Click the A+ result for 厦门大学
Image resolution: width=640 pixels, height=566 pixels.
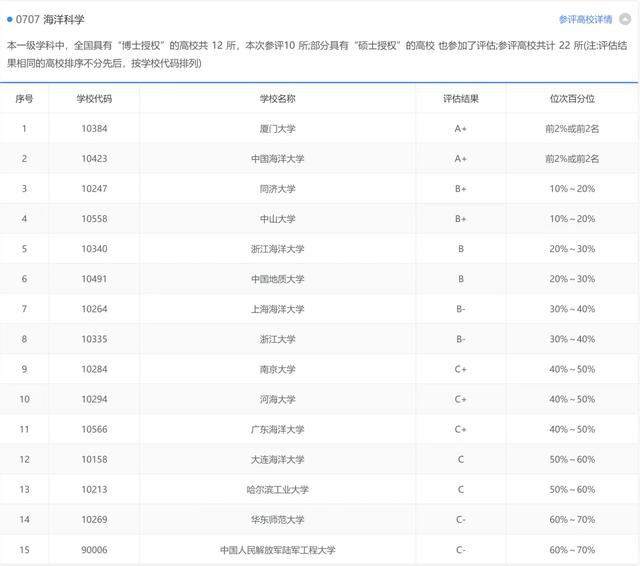coord(461,129)
